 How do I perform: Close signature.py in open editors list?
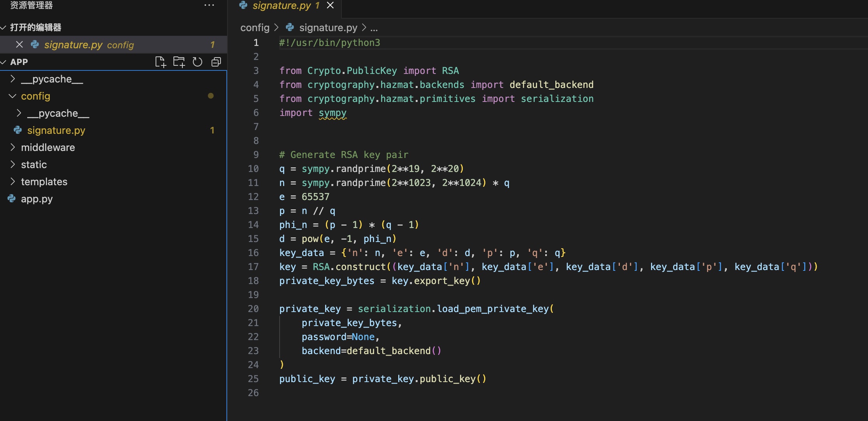(x=19, y=45)
